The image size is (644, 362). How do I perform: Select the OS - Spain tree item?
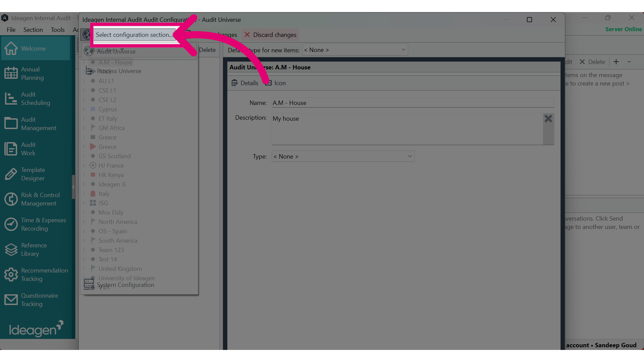113,231
